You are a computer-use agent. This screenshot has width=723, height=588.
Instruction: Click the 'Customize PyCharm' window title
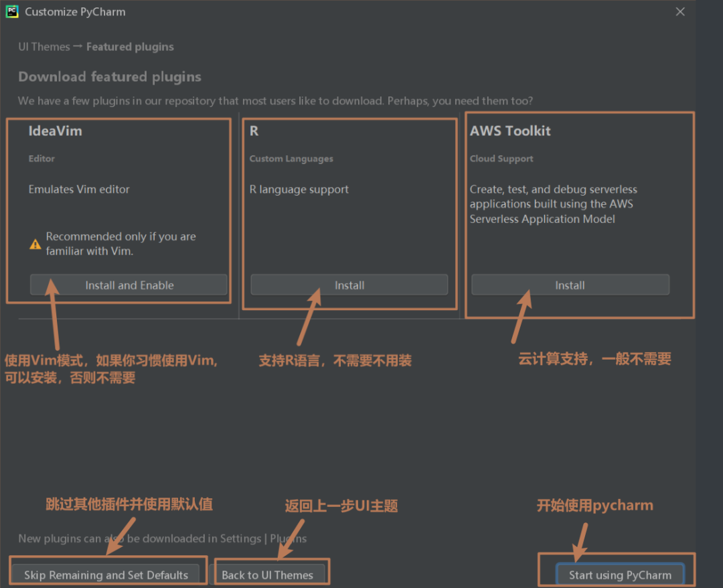(75, 12)
